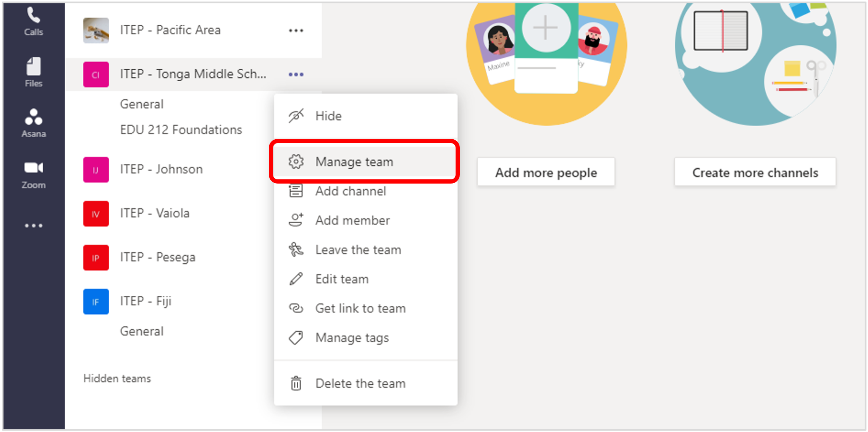The height and width of the screenshot is (432, 868).
Task: Choose Add channel from the menu
Action: click(x=350, y=191)
